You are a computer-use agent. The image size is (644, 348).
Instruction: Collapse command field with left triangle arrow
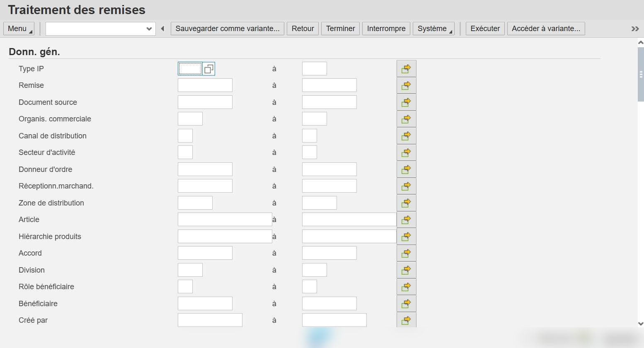162,29
